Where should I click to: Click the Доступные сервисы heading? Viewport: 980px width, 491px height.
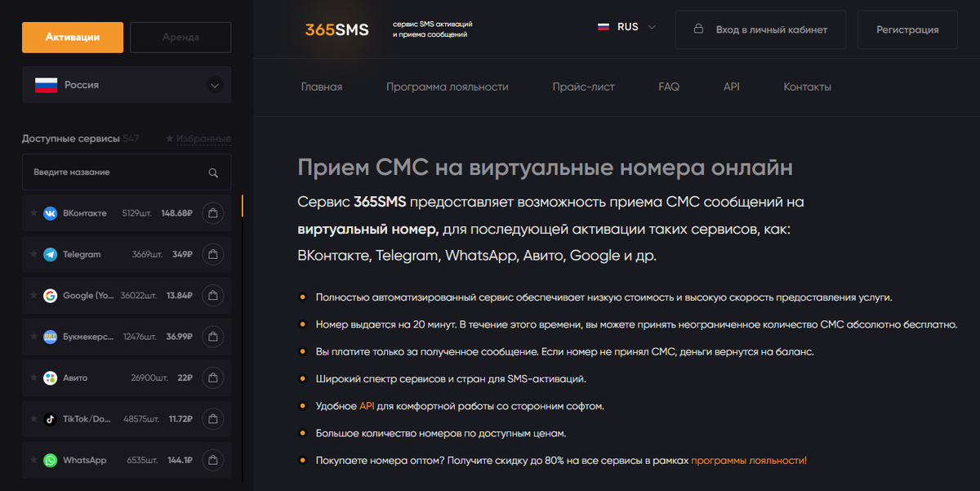[x=71, y=139]
